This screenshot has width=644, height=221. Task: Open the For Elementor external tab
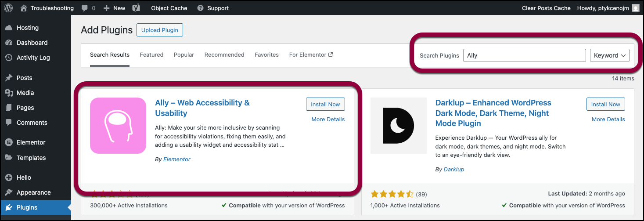pos(311,55)
